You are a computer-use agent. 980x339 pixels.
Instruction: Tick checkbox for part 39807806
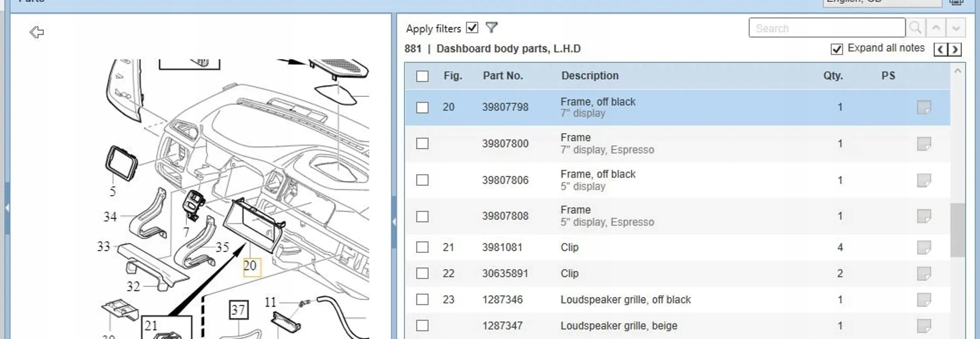(422, 180)
